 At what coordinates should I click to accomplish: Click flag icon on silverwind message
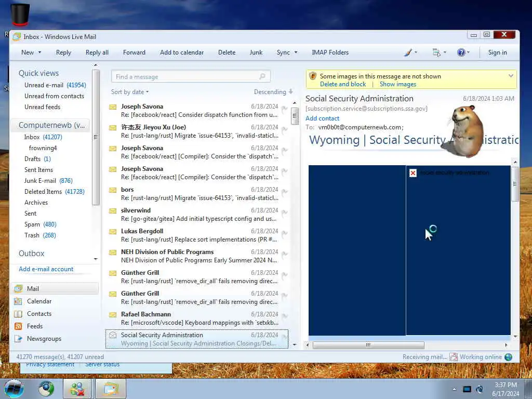tap(284, 212)
